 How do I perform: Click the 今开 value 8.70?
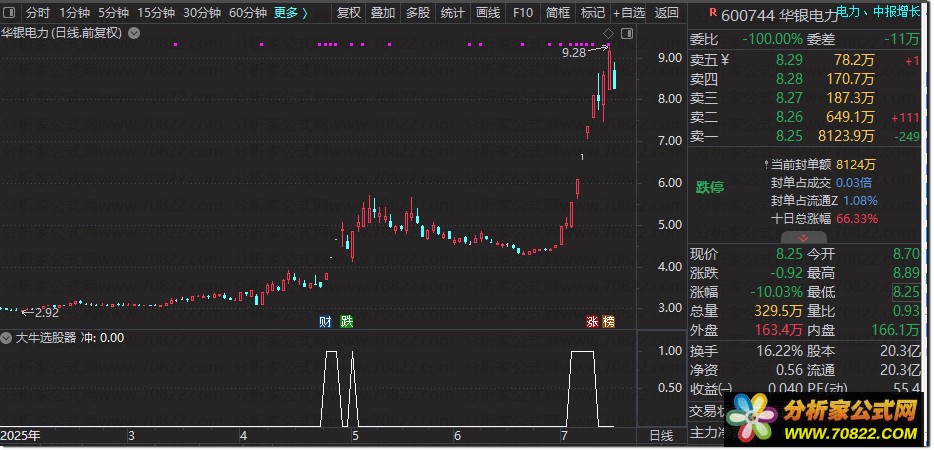[906, 255]
